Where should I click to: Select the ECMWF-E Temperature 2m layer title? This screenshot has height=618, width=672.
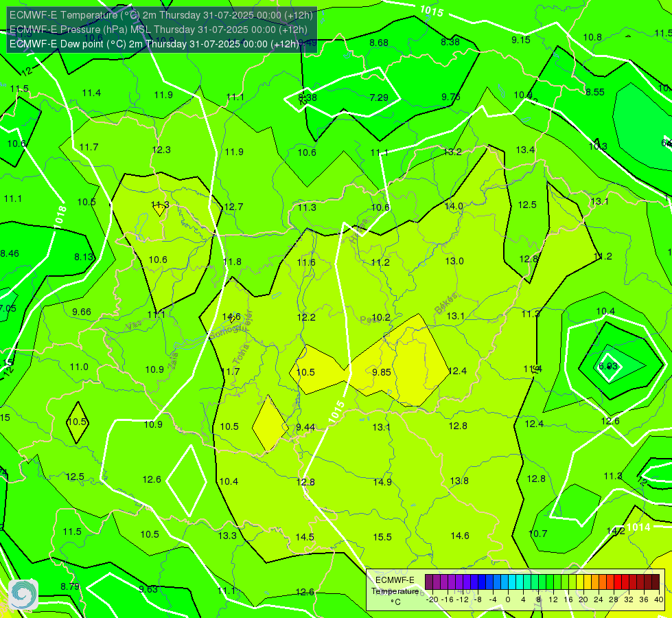click(161, 15)
